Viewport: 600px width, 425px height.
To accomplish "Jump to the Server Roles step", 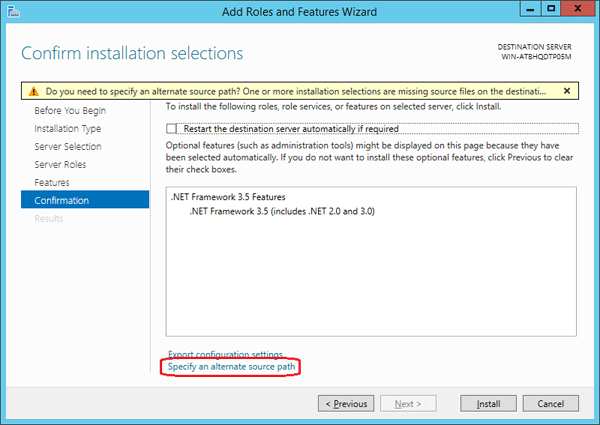I will 60,165.
